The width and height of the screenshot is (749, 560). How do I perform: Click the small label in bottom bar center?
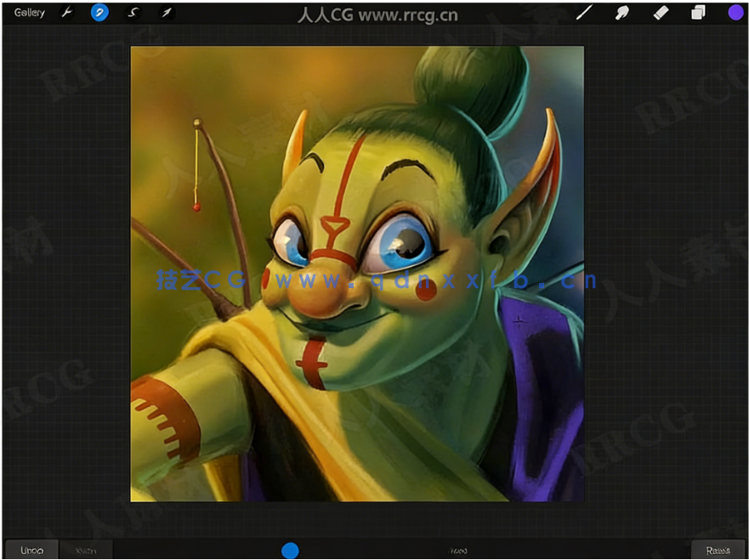coord(459,551)
